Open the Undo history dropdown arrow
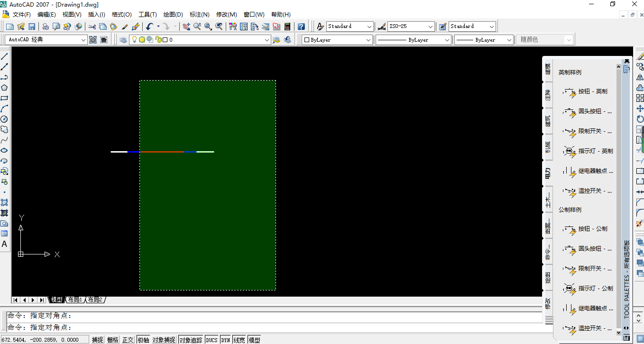The width and height of the screenshot is (644, 344). tap(158, 27)
